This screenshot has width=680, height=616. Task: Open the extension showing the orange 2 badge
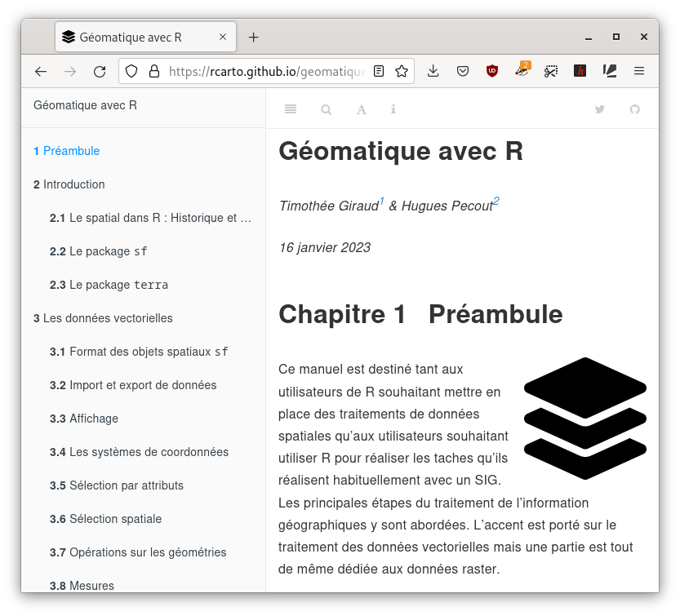pyautogui.click(x=522, y=71)
